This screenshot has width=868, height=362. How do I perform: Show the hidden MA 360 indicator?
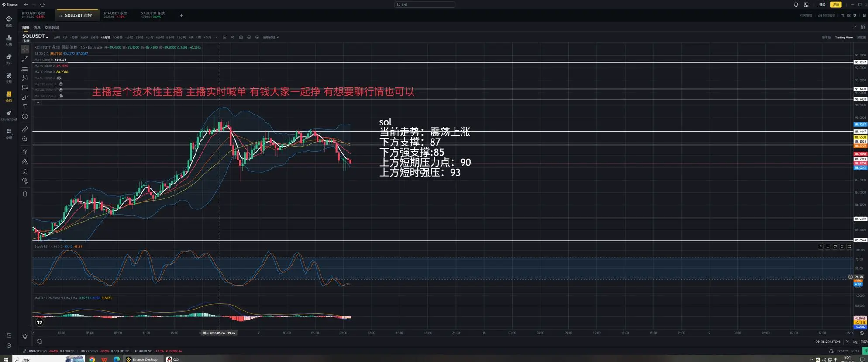point(61,96)
